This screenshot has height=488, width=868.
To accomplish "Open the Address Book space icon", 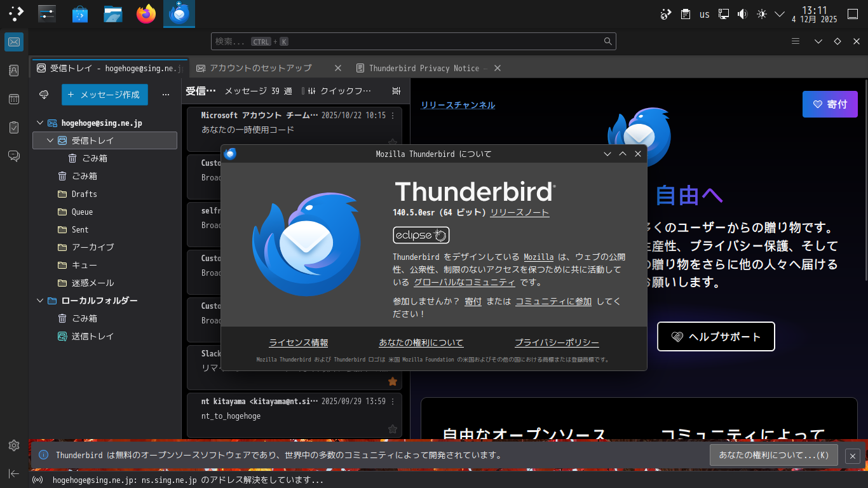I will 14,71.
